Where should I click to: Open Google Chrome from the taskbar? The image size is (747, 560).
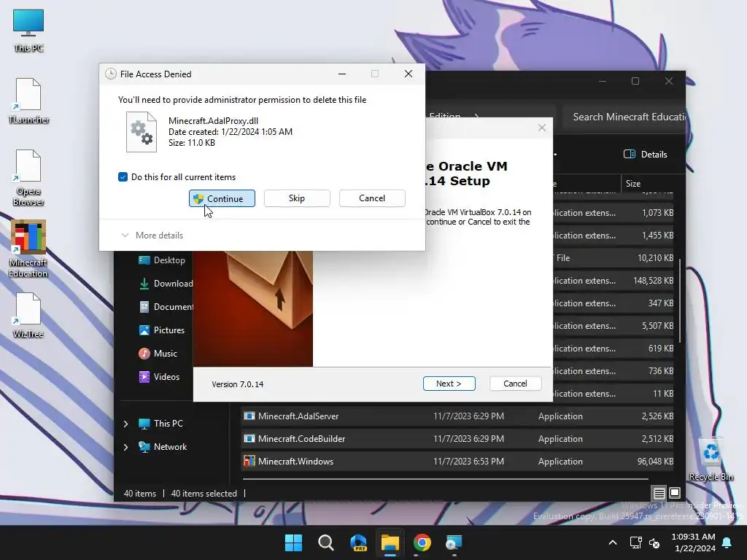[422, 542]
